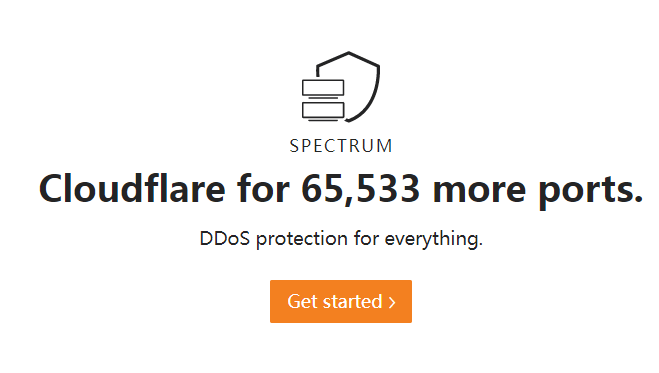659x373 pixels.
Task: Click the shield outline in Spectrum icon
Action: point(348,87)
